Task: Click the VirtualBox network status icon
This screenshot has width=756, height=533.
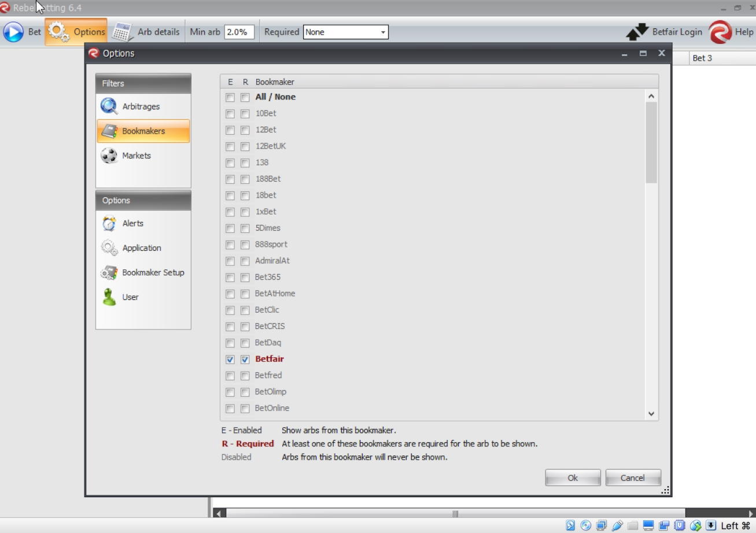Action: 602,525
